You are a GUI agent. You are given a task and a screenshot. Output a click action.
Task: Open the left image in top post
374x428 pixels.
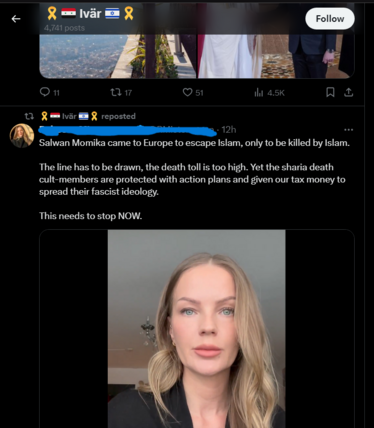coord(118,56)
